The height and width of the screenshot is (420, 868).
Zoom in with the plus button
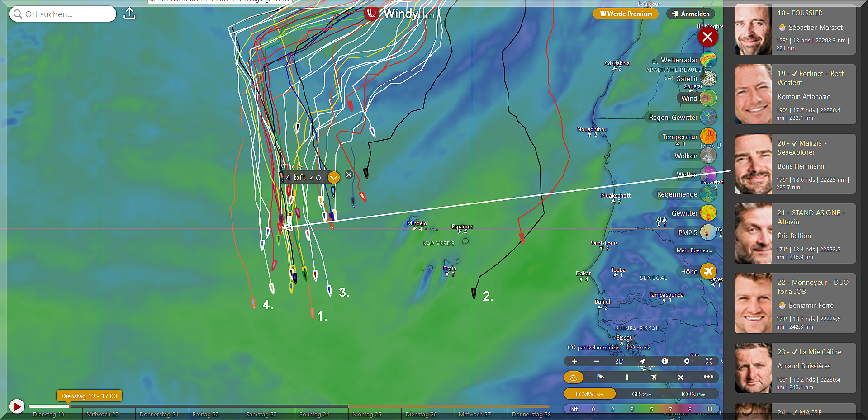[x=574, y=361]
